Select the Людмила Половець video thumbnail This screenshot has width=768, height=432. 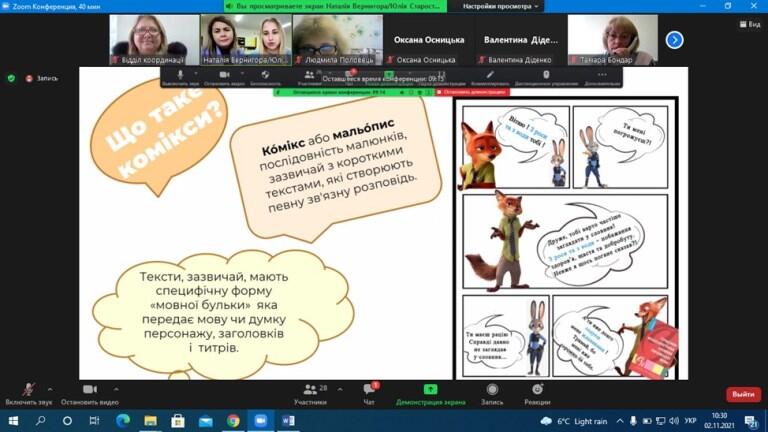coord(337,40)
